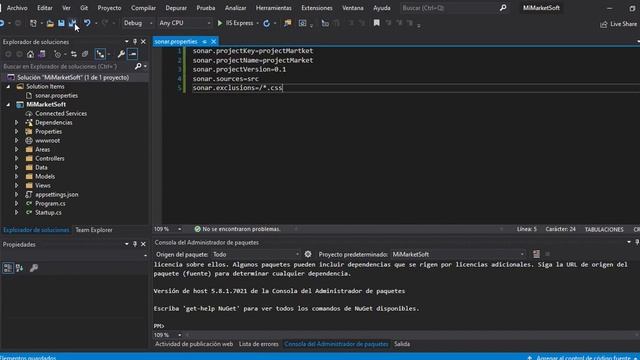Open Properties wrench icon in Solution Explorer

(x=121, y=54)
